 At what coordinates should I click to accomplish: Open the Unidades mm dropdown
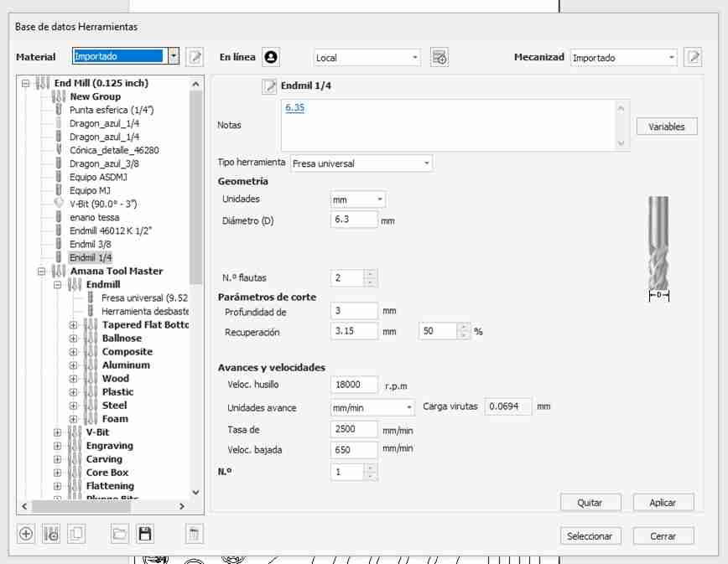[357, 199]
